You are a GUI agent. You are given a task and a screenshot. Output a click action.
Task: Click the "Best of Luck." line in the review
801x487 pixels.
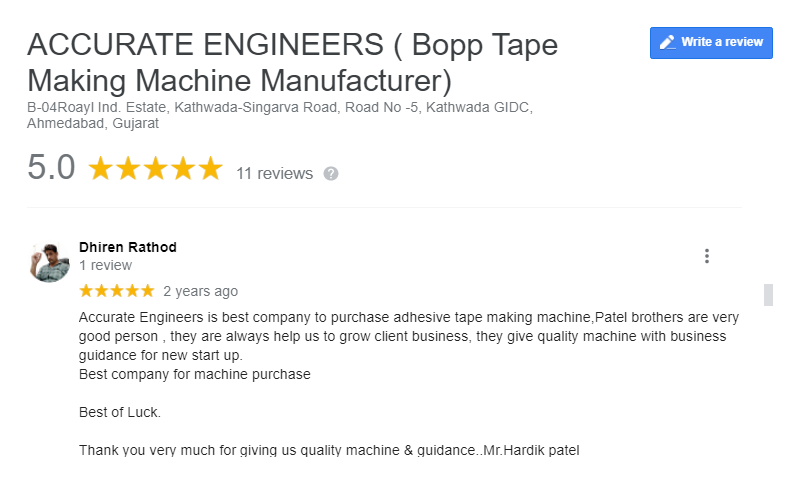pyautogui.click(x=119, y=412)
